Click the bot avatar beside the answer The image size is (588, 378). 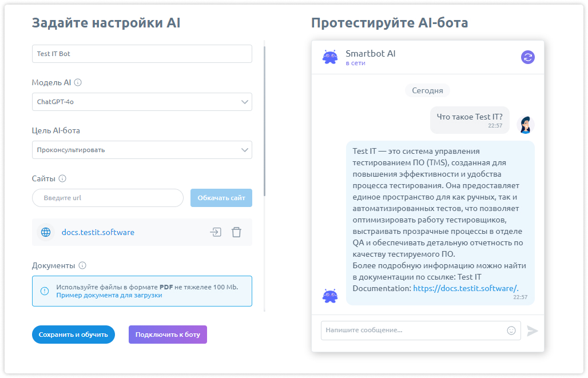pos(330,296)
